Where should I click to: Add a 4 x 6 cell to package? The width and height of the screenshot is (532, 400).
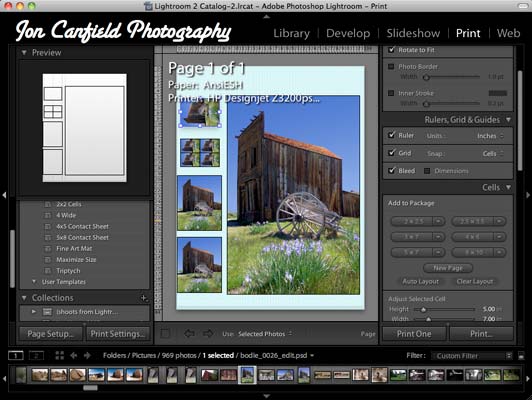pyautogui.click(x=473, y=236)
